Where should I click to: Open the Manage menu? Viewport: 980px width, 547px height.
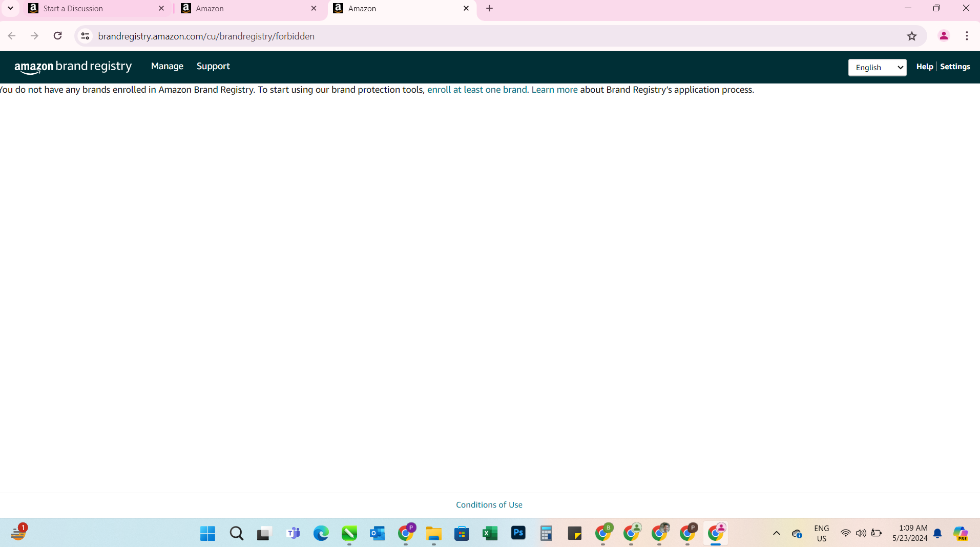click(167, 66)
